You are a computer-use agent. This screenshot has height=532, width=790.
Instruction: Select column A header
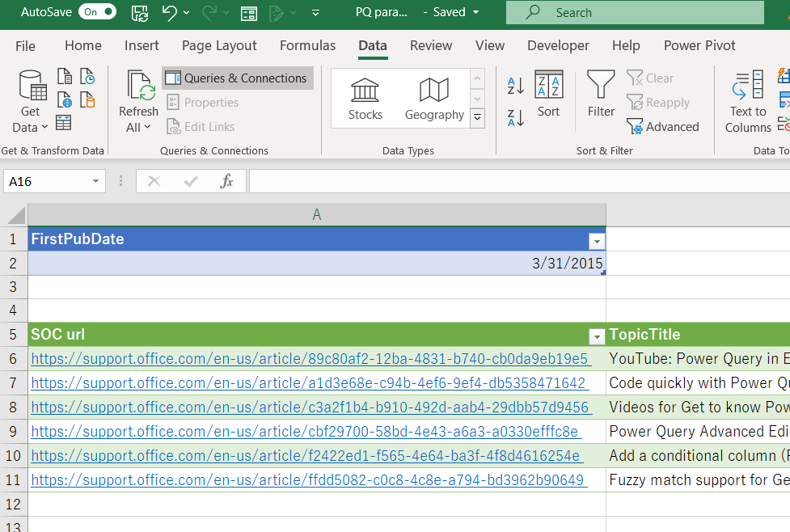click(317, 214)
